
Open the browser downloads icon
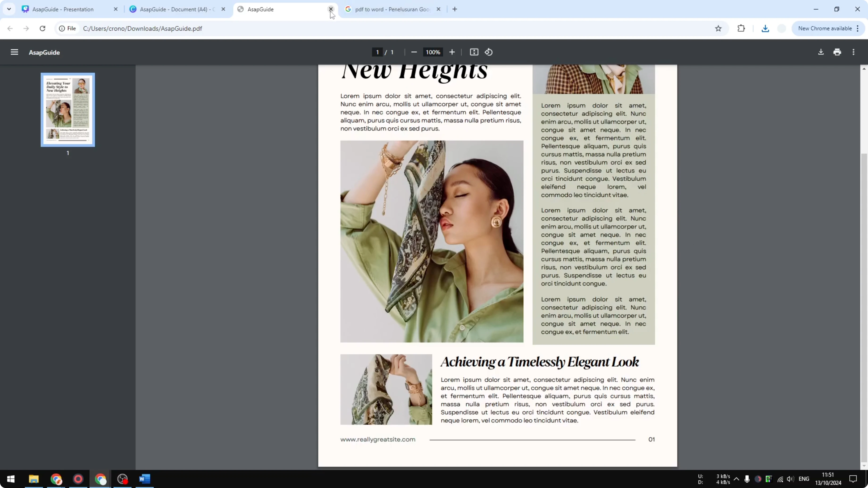(x=765, y=28)
